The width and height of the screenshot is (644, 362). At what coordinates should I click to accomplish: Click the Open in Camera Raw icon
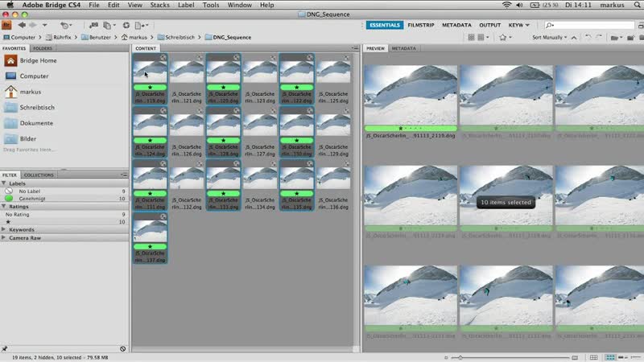point(126,25)
